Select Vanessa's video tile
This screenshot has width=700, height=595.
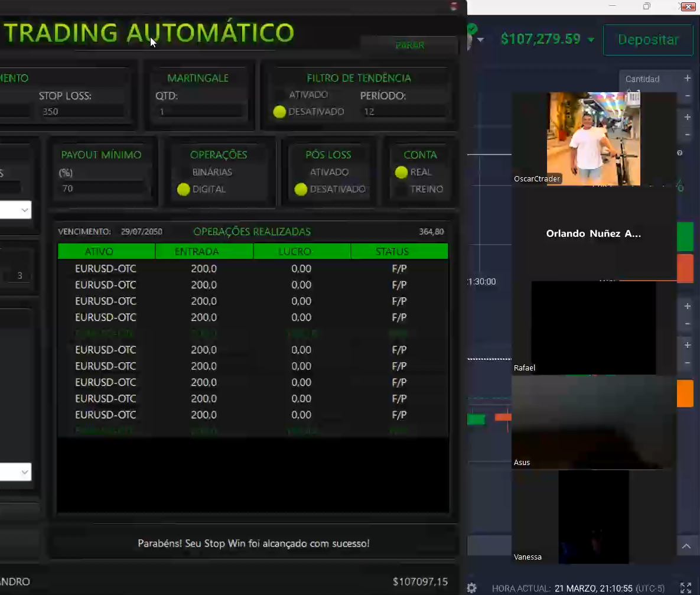(x=593, y=517)
